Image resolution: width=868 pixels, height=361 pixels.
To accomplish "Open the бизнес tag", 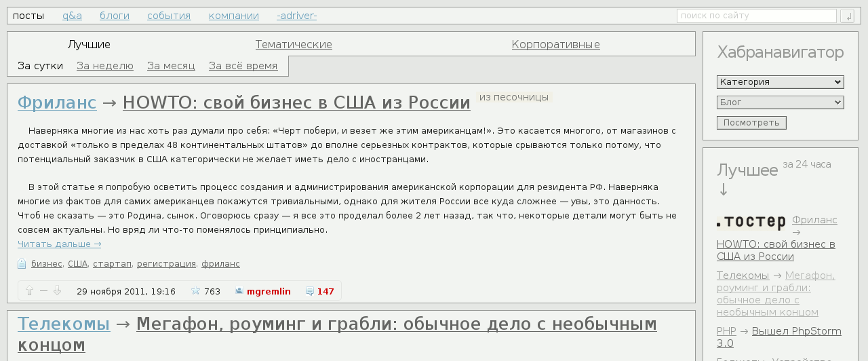I will tap(47, 264).
